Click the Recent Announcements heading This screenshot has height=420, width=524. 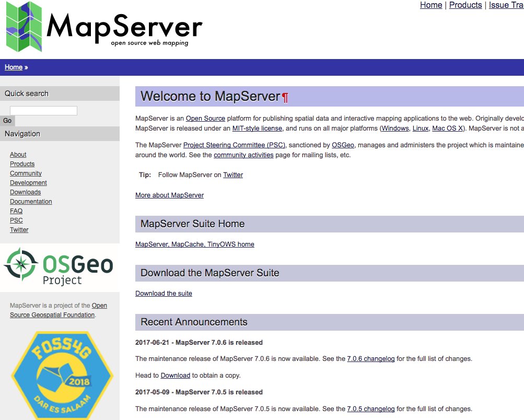194,322
